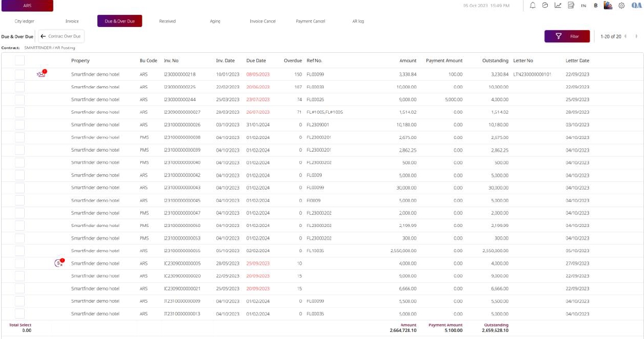Click the Baht currency symbol icon
Viewport: 644px width, 339px height.
(596, 5)
